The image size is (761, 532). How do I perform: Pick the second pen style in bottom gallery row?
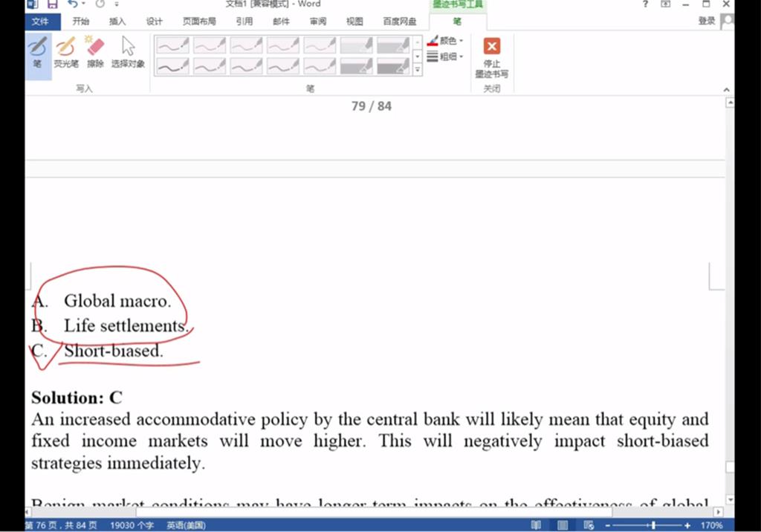(x=209, y=66)
